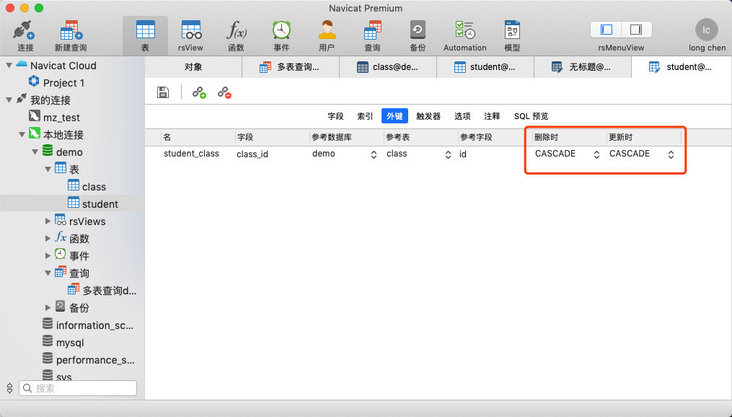
Task: Expand the rsViews node
Action: 48,221
